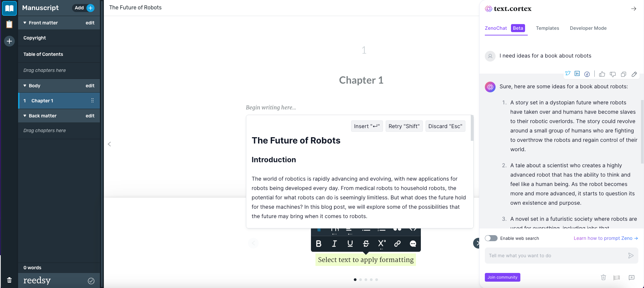Add a comment from formatting toolbar
The width and height of the screenshot is (644, 288).
(413, 244)
